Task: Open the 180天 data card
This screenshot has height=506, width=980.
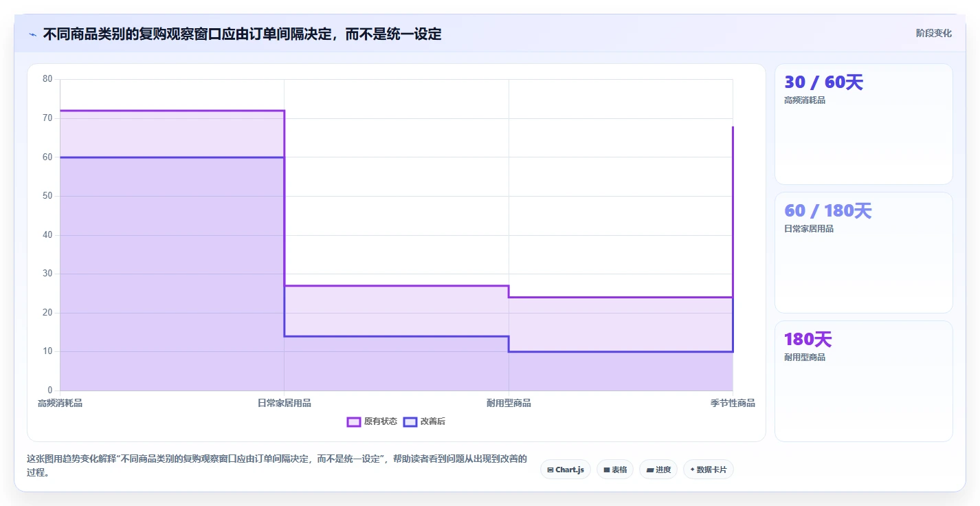Action: 864,382
